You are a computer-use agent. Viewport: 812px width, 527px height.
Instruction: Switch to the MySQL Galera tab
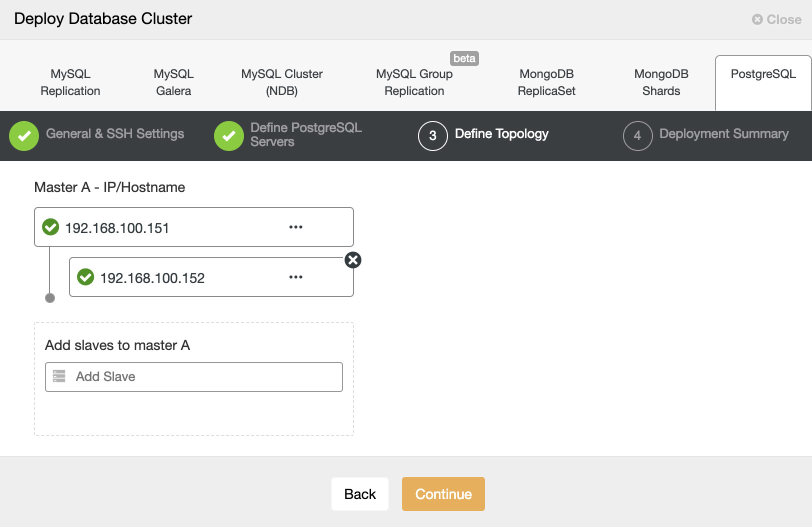coord(173,82)
